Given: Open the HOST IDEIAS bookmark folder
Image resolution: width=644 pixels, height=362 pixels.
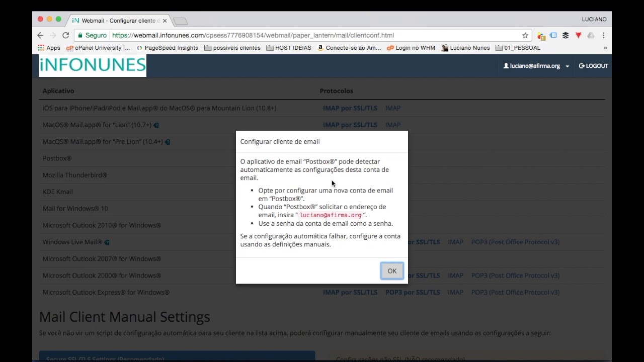Looking at the screenshot, I should (289, 48).
